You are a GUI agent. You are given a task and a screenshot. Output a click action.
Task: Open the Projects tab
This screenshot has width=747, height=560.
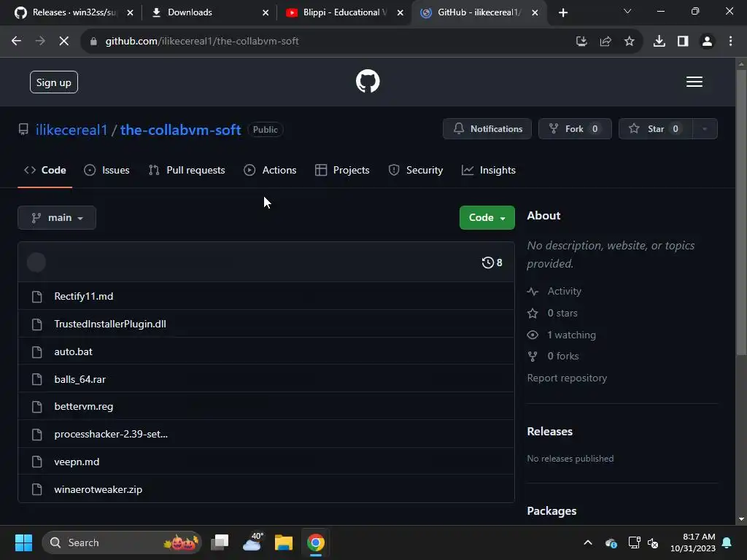click(343, 171)
